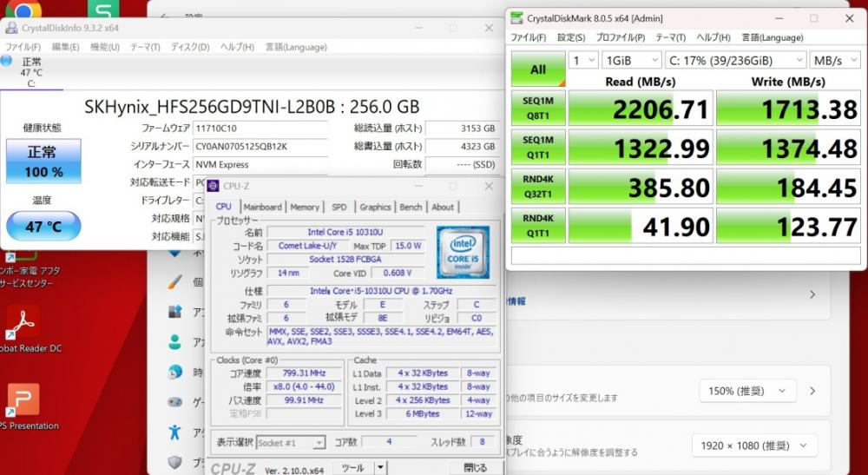Start the SEQ1M Q1T1 benchmark
This screenshot has height=475, width=868.
pyautogui.click(x=537, y=148)
